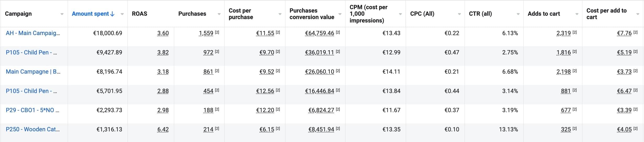Expand Purchases conversion value column menu
The image size is (644, 142).
click(340, 14)
